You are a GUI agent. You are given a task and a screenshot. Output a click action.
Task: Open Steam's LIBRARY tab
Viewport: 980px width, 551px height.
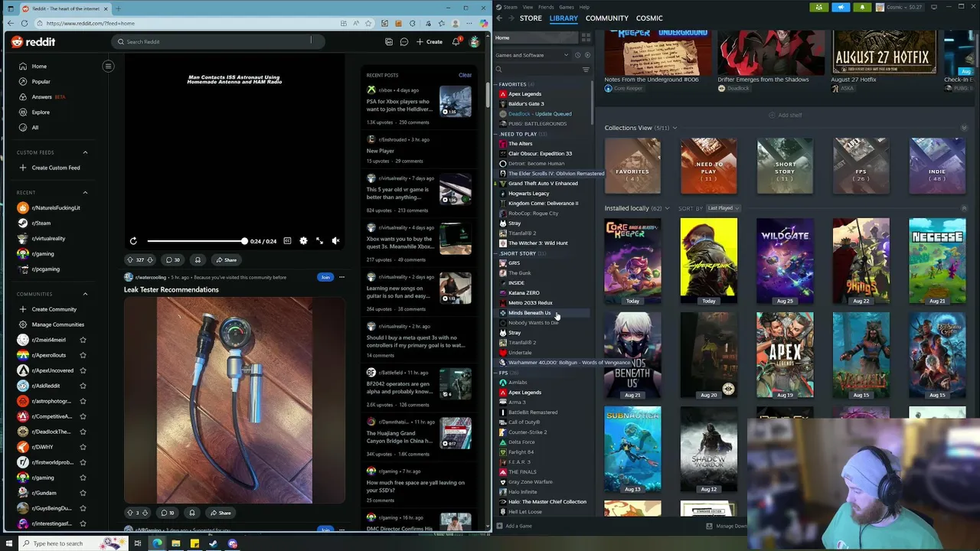(563, 18)
